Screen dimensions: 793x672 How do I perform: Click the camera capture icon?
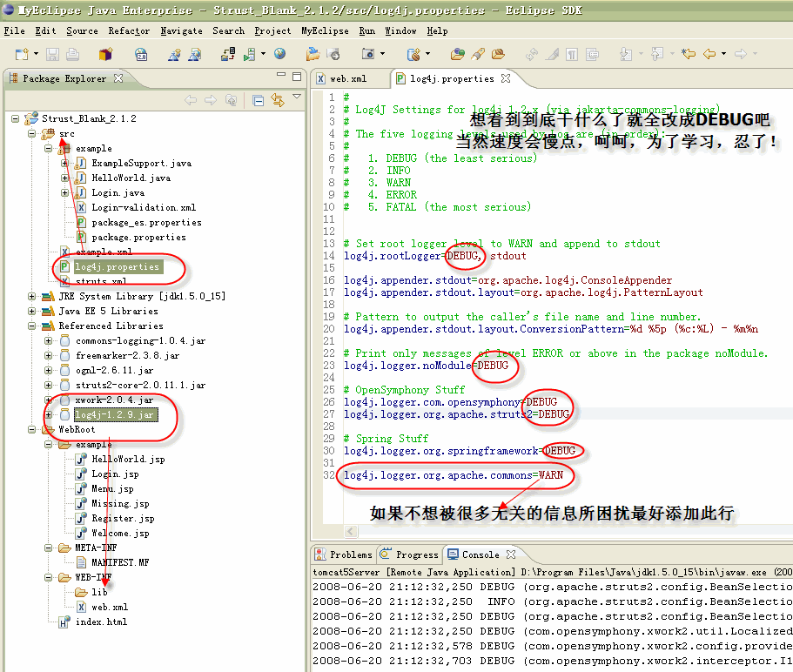pyautogui.click(x=368, y=54)
